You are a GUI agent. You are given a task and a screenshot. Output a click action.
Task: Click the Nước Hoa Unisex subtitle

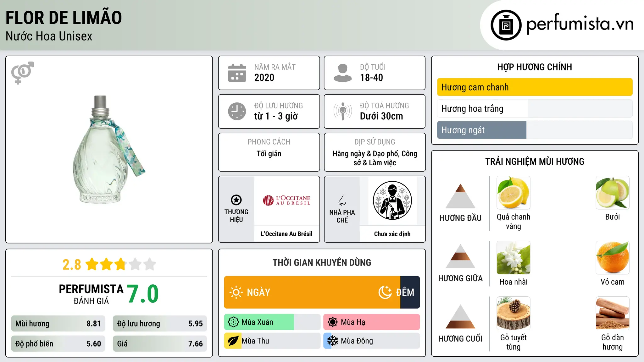49,36
